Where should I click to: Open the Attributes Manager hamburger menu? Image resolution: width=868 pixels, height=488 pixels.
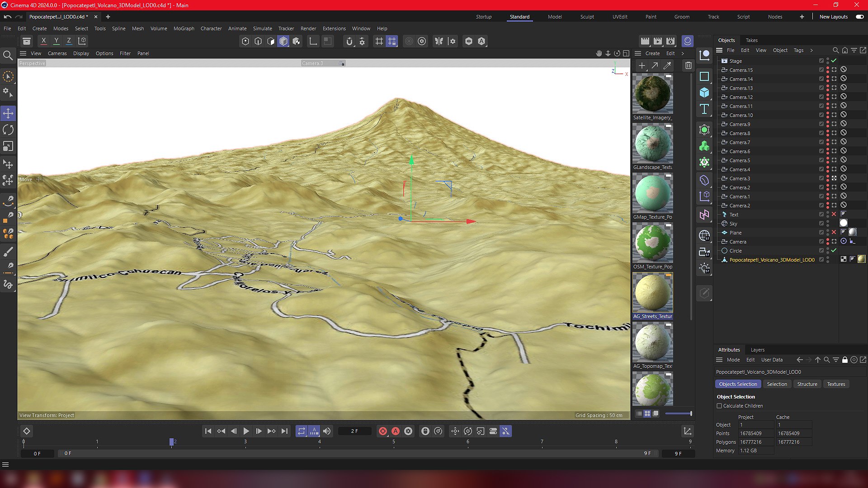[719, 360]
